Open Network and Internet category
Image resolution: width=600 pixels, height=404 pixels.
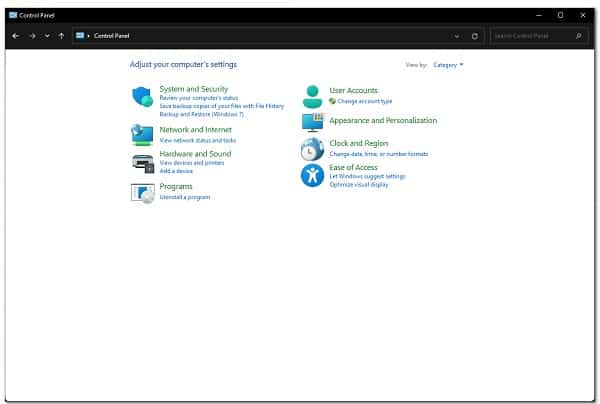(x=196, y=130)
